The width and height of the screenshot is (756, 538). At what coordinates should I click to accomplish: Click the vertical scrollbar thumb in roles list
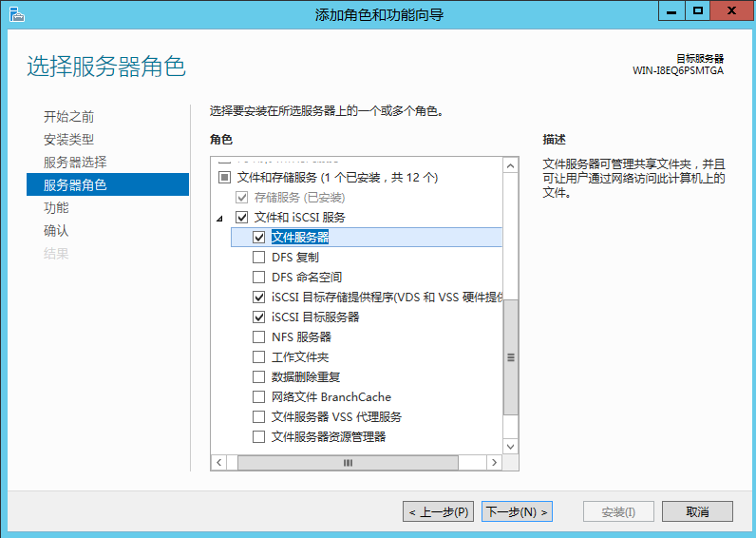pyautogui.click(x=511, y=357)
